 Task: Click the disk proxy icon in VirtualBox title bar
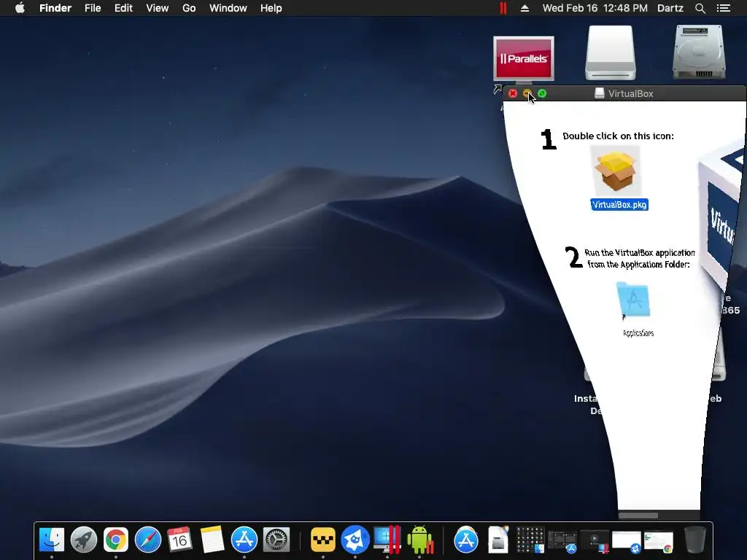point(600,93)
